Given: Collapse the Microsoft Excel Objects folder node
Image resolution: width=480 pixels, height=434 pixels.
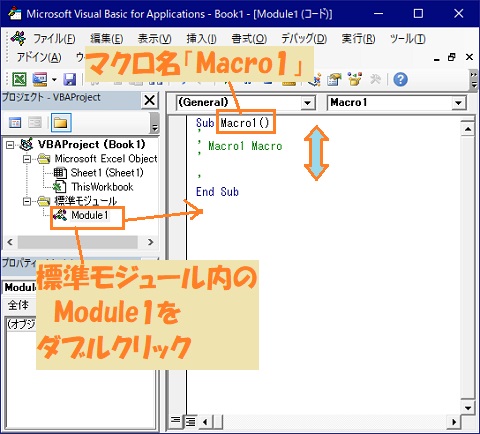Looking at the screenshot, I should click(x=27, y=159).
